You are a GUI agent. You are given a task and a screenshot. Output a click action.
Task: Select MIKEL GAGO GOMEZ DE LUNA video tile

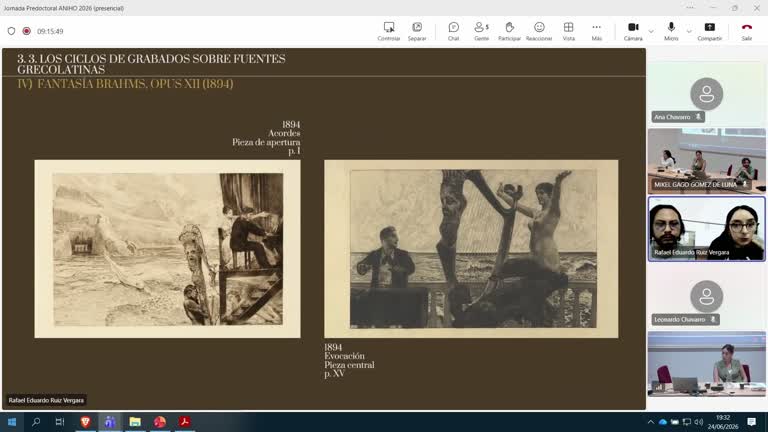pyautogui.click(x=706, y=161)
